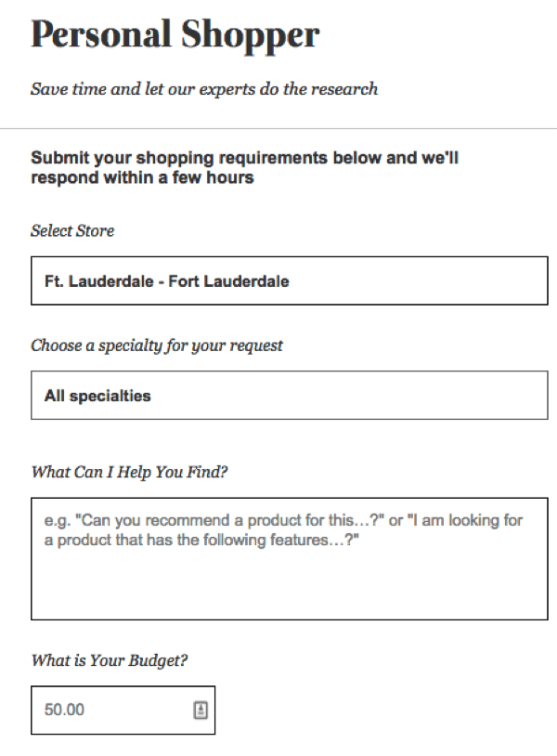Click the 'Select Store' label
The height and width of the screenshot is (756, 557).
click(x=72, y=230)
